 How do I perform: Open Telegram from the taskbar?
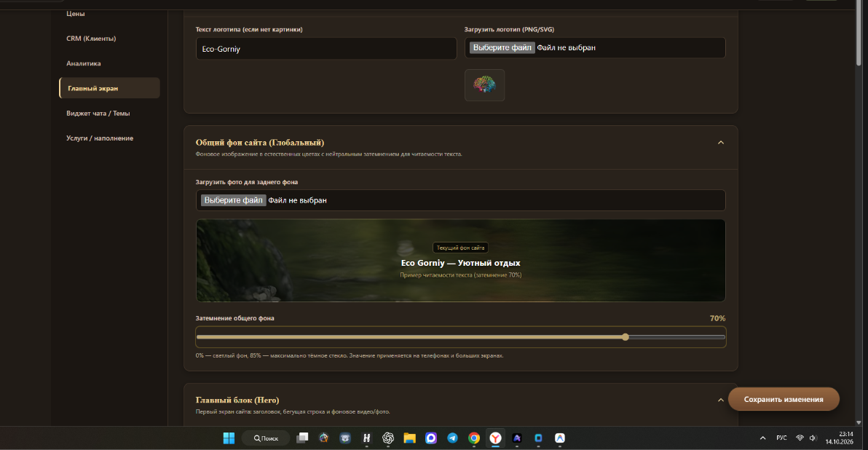point(452,438)
